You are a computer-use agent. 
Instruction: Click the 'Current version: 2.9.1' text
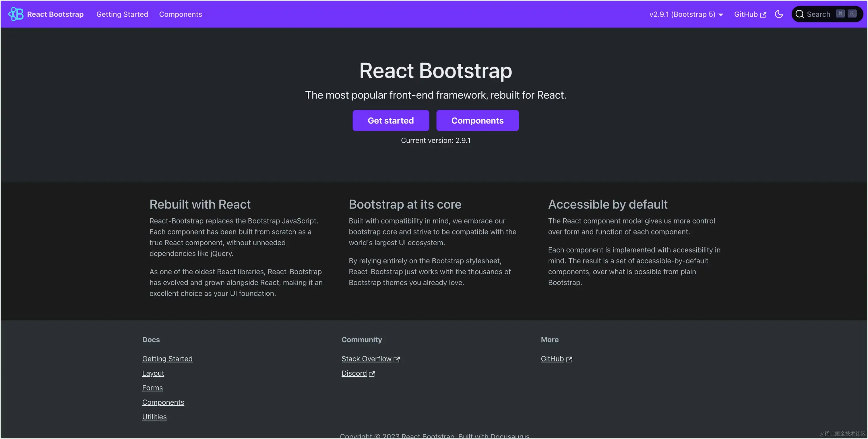point(435,140)
